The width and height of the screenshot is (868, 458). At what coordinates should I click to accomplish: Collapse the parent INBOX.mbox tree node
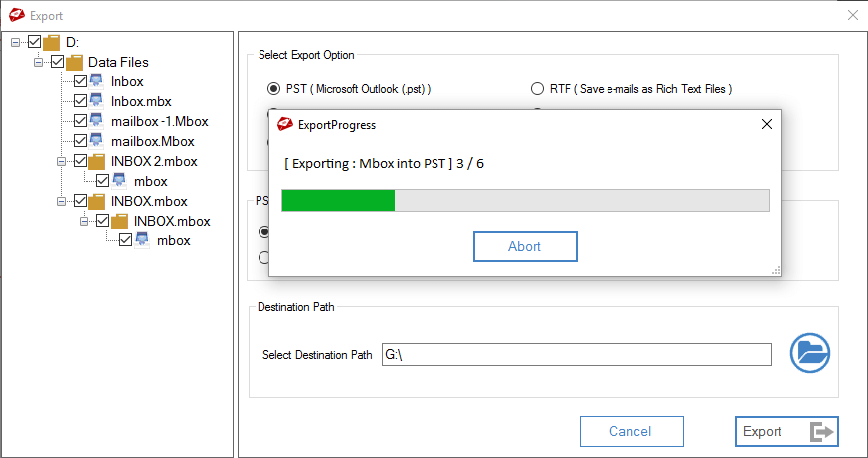[61, 202]
